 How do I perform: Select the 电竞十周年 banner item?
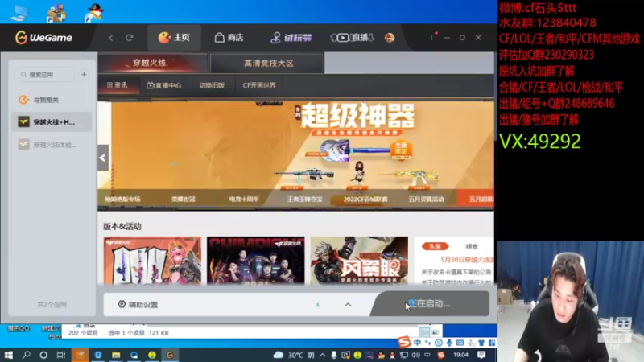tap(244, 199)
